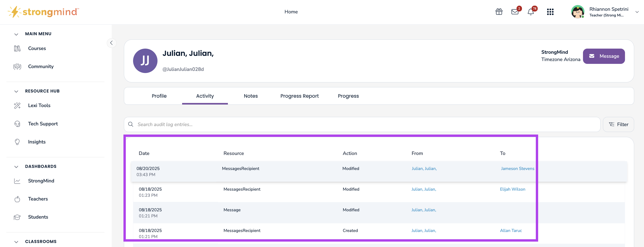This screenshot has width=644, height=247.
Task: Open the gift rewards icon
Action: [499, 12]
